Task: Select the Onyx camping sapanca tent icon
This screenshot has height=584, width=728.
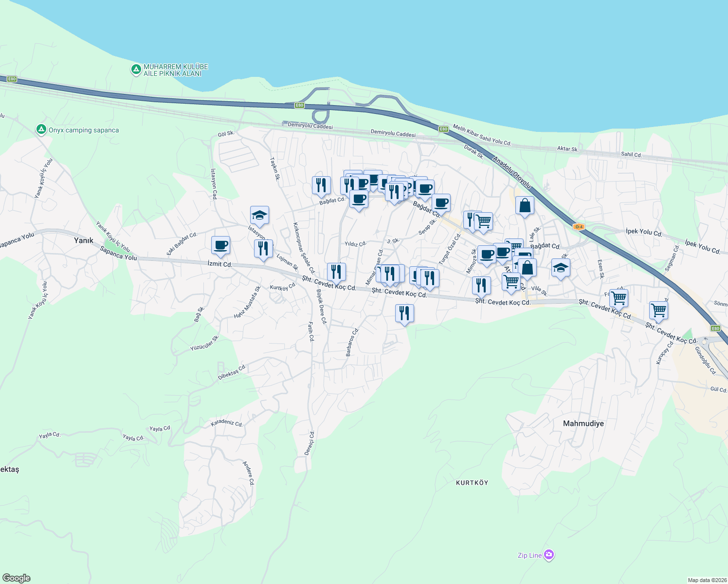Action: (x=41, y=129)
